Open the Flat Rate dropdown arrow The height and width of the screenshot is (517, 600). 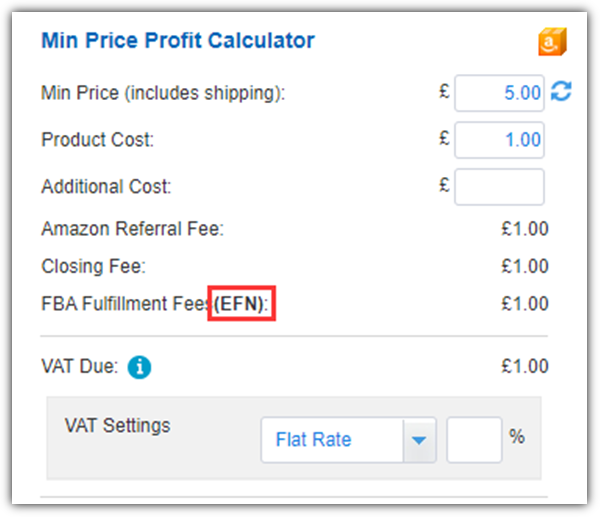419,440
